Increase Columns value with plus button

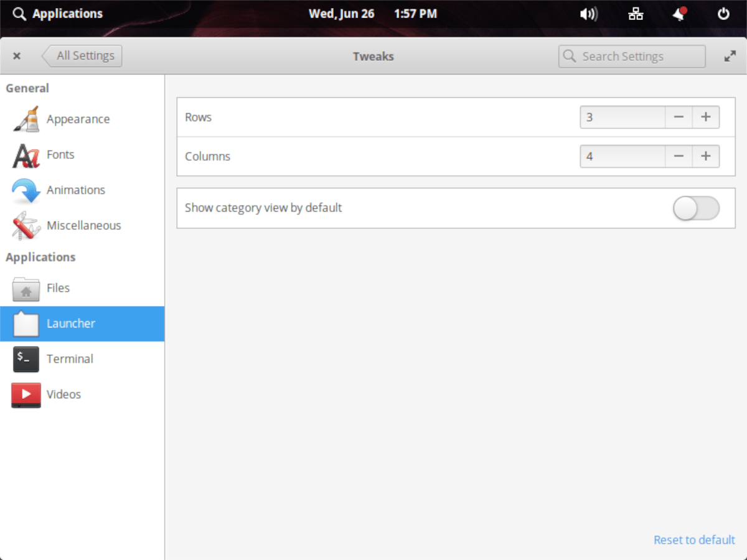[x=706, y=156]
